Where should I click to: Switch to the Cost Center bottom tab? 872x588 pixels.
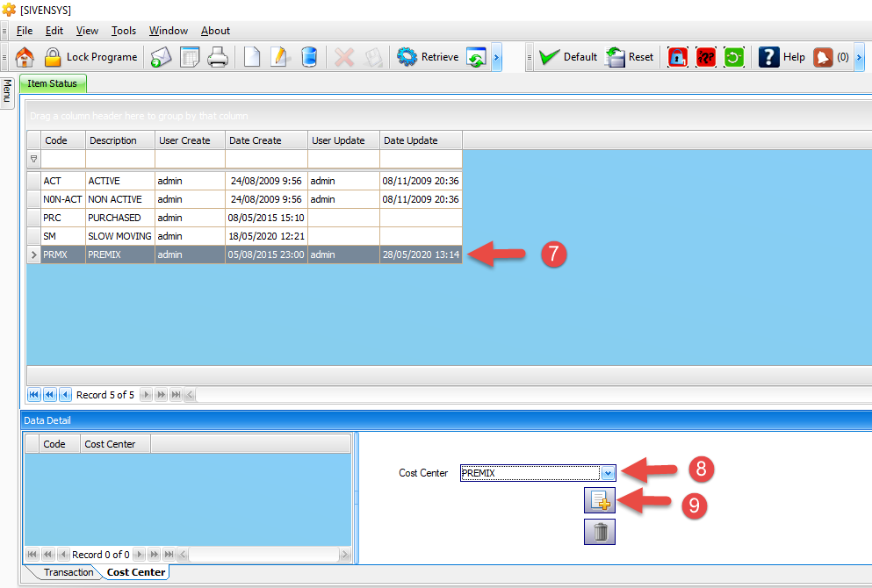click(x=136, y=572)
